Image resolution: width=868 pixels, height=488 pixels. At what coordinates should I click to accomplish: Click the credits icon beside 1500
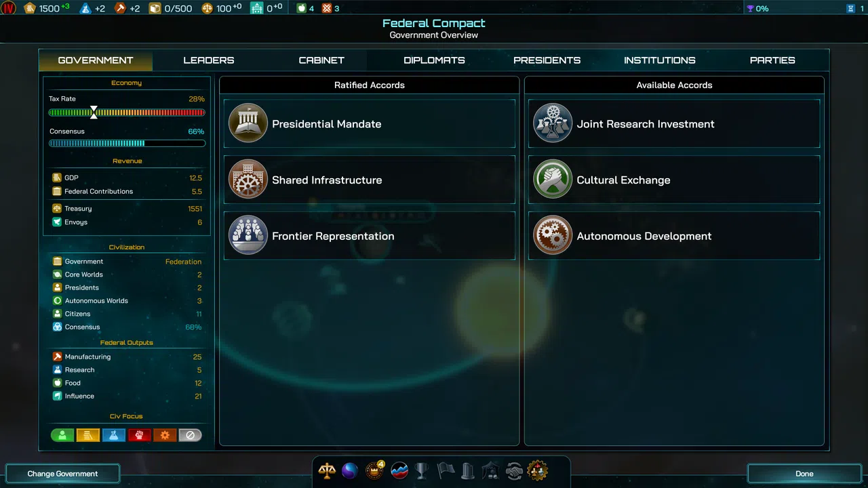tap(30, 8)
